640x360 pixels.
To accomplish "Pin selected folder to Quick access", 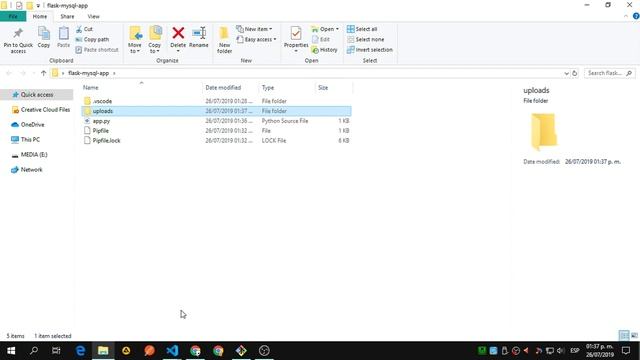I will 18,40.
